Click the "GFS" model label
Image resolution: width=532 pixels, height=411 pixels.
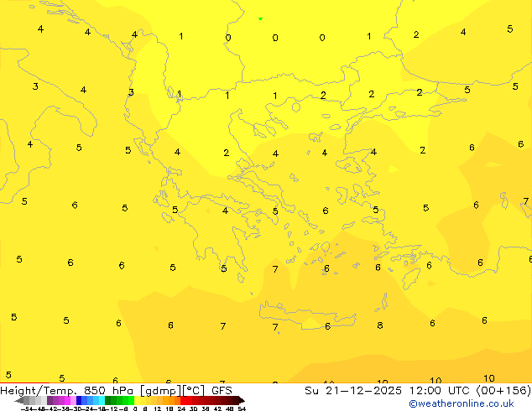222,391
